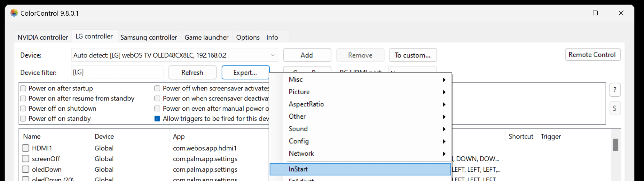Open the Remote Control button
The height and width of the screenshot is (181, 644).
point(593,55)
